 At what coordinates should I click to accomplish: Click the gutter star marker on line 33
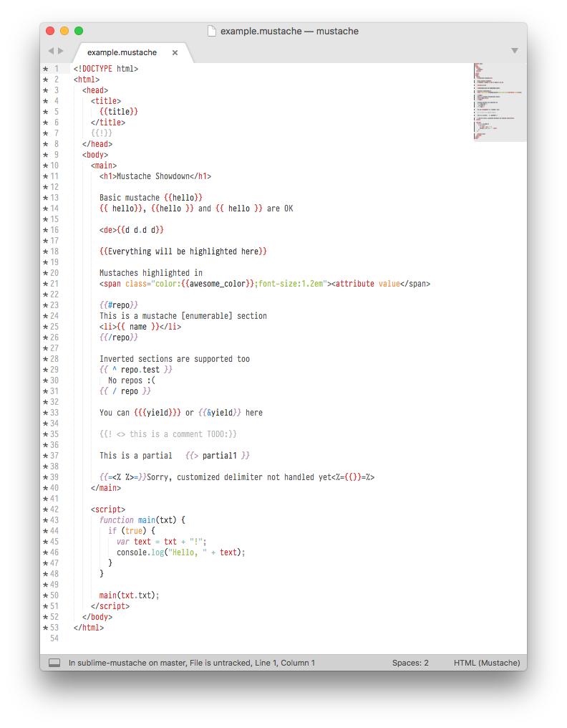[x=46, y=413]
